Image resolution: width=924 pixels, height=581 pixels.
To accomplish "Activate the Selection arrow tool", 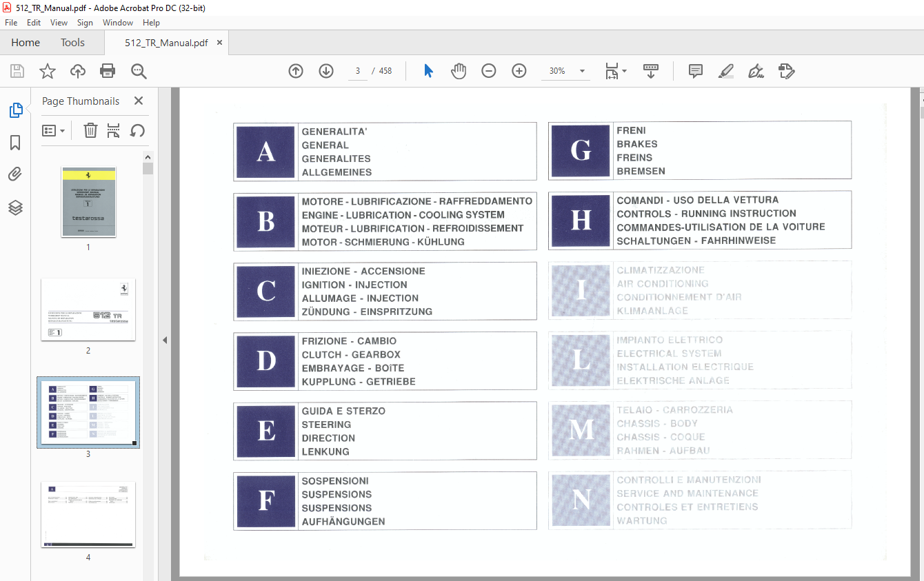I will coord(428,71).
